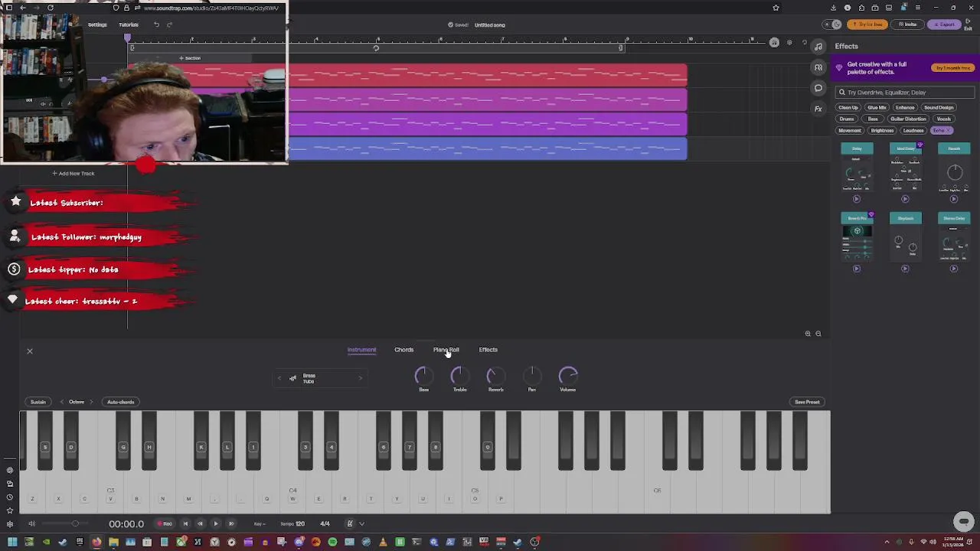Click the skip to start transport button
Screen dimensions: 980x551
click(x=185, y=524)
